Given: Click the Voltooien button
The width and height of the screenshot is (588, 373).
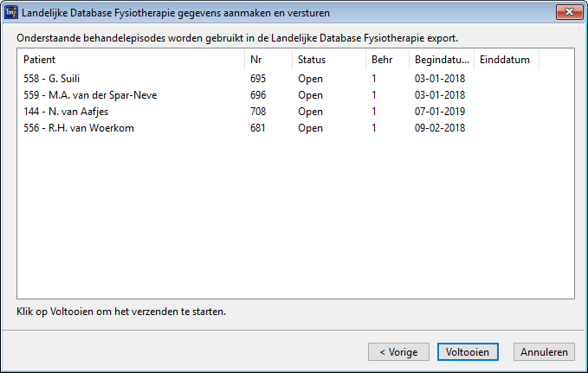Looking at the screenshot, I should tap(468, 352).
